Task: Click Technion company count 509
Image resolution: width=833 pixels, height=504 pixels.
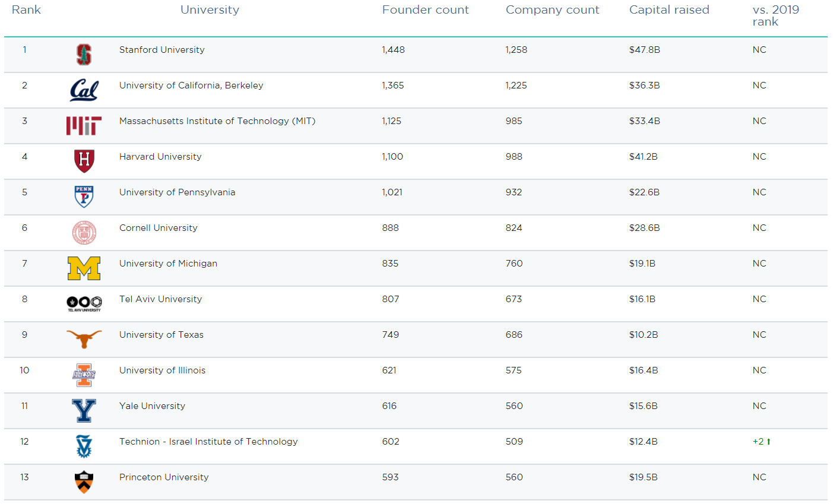Action: [x=514, y=442]
